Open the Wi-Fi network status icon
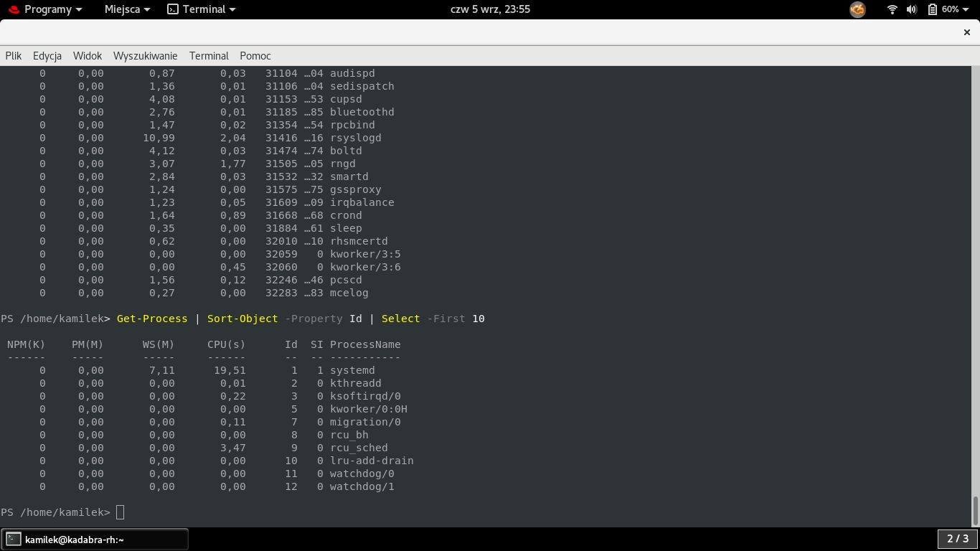 [892, 9]
